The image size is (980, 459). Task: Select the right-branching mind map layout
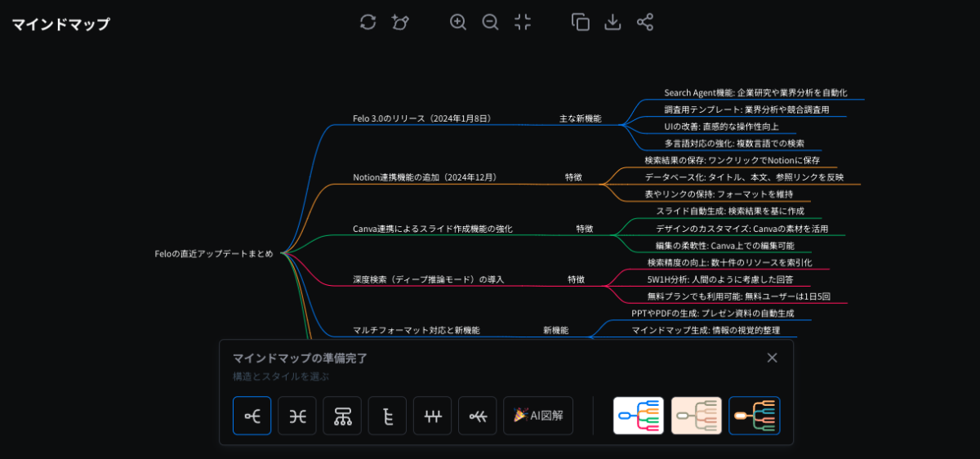coord(252,416)
